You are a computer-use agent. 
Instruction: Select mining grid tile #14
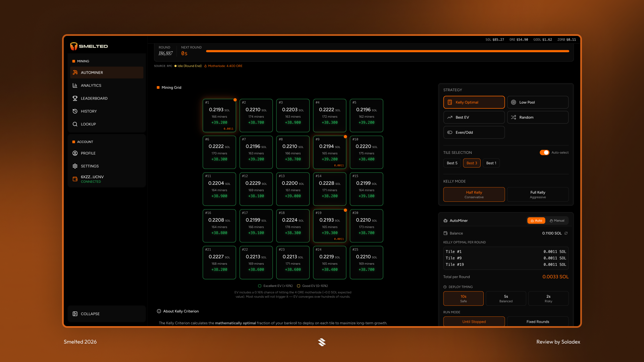pyautogui.click(x=329, y=189)
